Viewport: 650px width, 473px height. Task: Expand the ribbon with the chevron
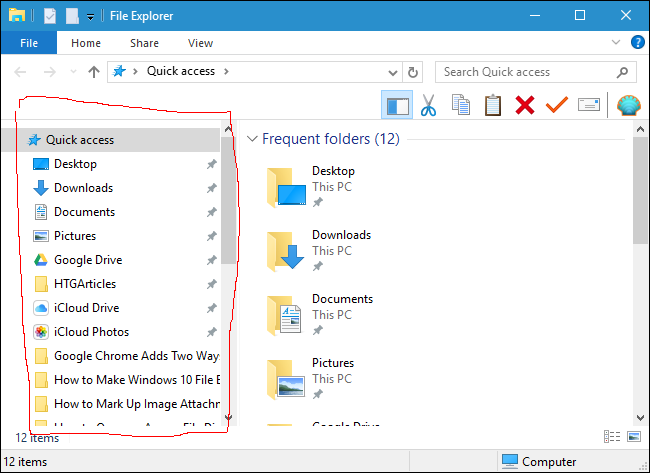(x=616, y=42)
